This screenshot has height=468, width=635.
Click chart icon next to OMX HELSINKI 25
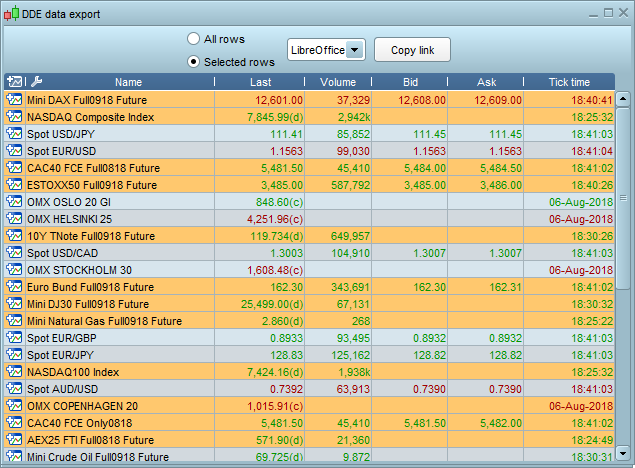[14, 219]
